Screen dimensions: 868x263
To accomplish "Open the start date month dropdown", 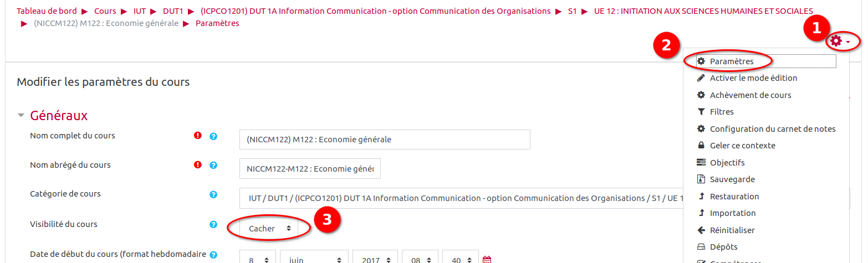I will [313, 259].
